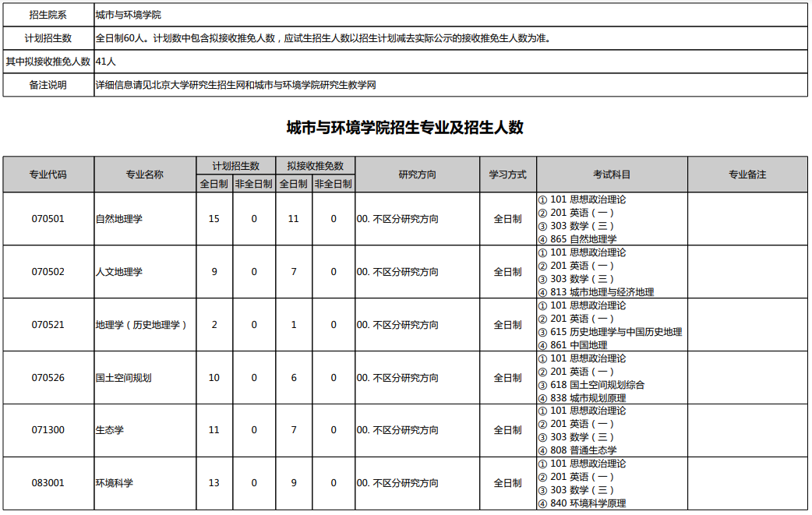Image resolution: width=812 pixels, height=515 pixels.
Task: Click major code 083001
Action: point(48,483)
